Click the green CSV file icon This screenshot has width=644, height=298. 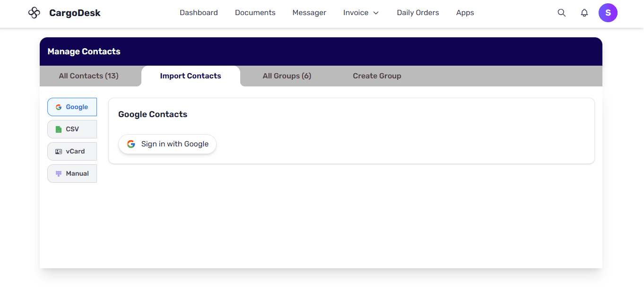click(x=59, y=129)
